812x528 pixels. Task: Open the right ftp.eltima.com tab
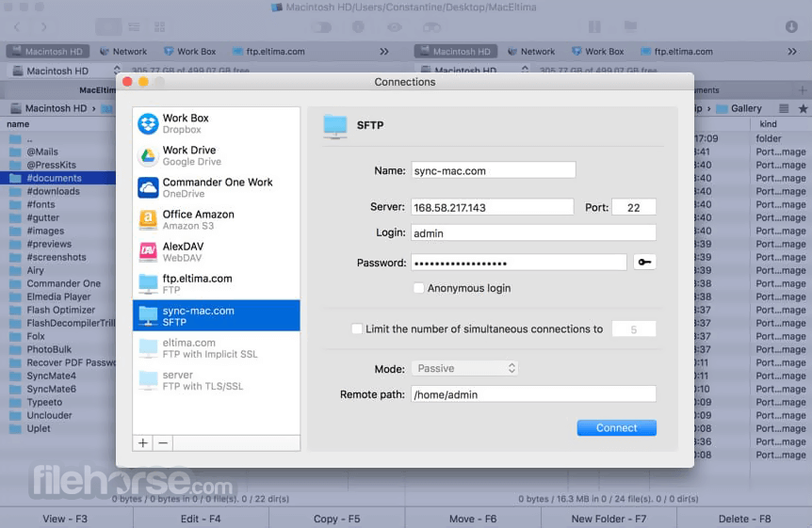[x=677, y=51]
